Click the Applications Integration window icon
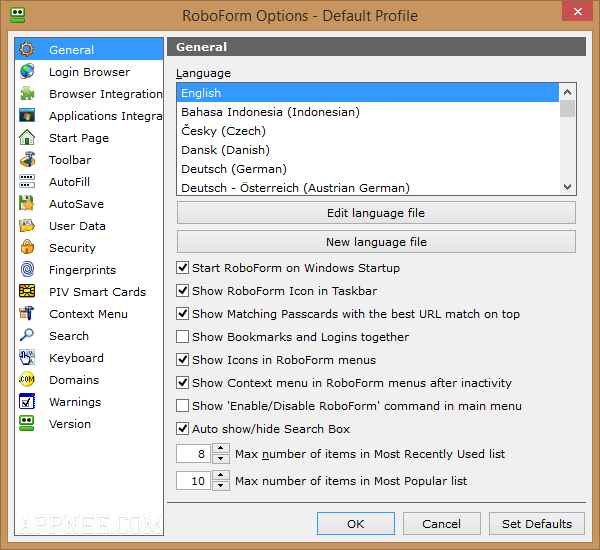 pyautogui.click(x=27, y=116)
